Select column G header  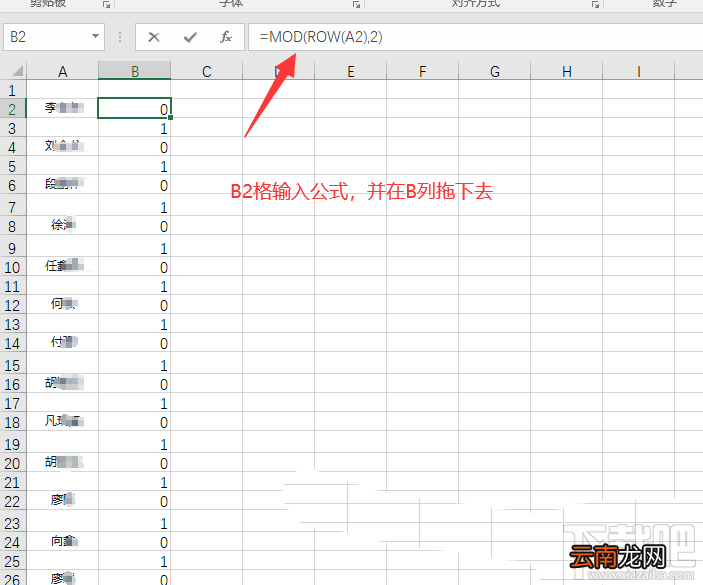click(495, 71)
